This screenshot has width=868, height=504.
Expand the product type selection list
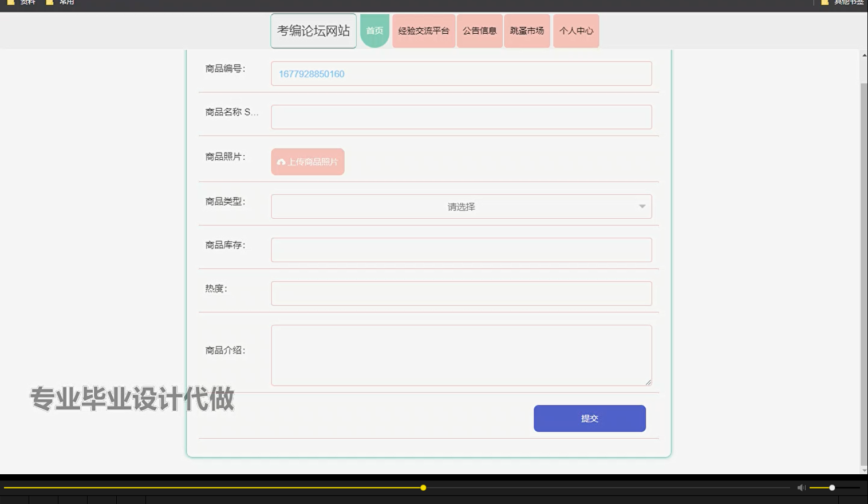pos(461,206)
